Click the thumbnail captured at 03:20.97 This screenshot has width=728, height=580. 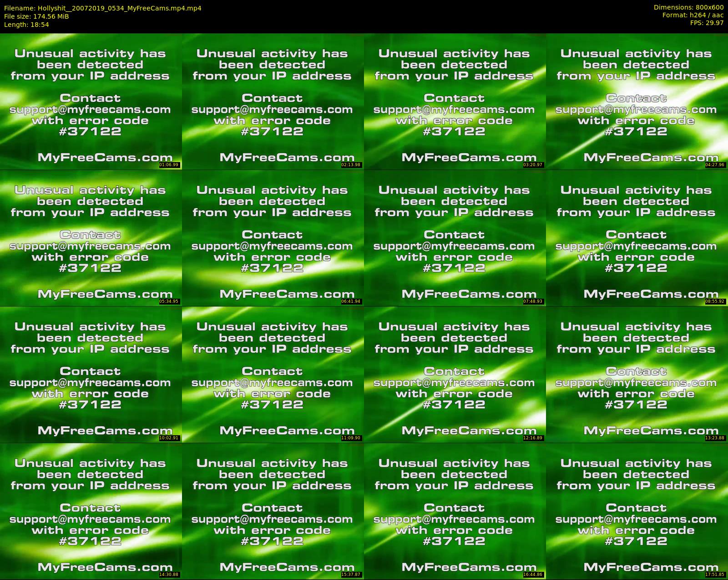(455, 101)
